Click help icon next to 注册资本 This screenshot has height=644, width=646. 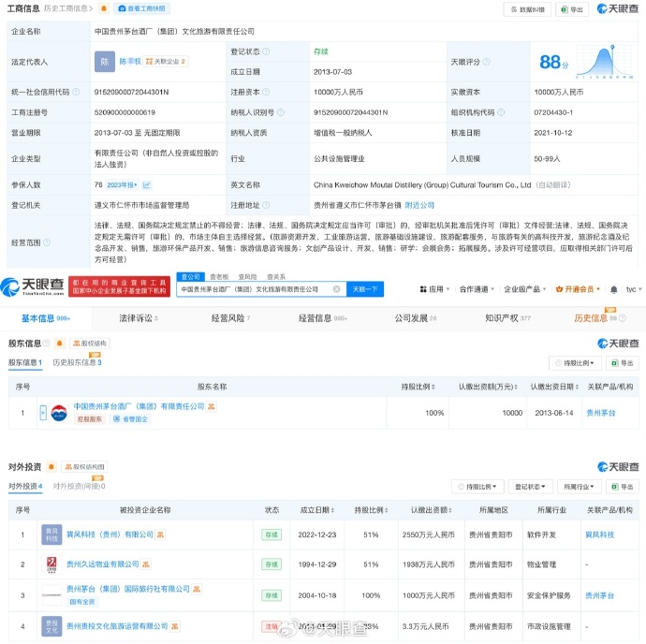[266, 92]
